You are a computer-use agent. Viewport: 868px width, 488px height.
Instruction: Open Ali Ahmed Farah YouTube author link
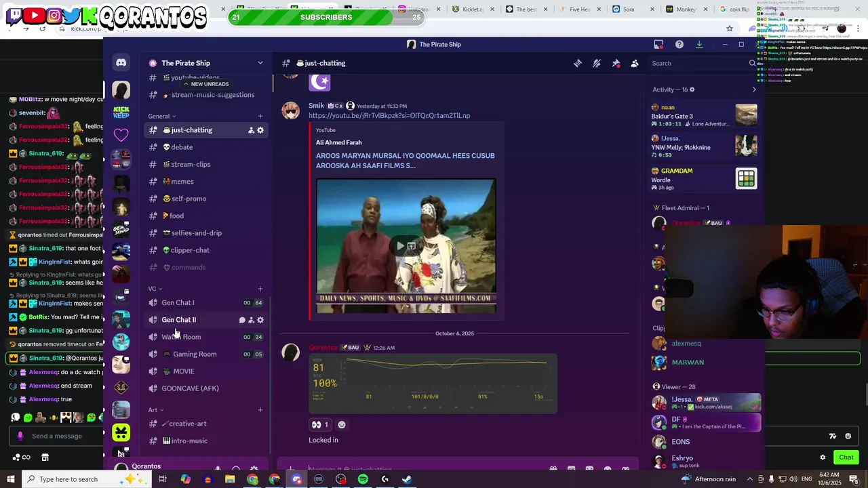(x=338, y=142)
